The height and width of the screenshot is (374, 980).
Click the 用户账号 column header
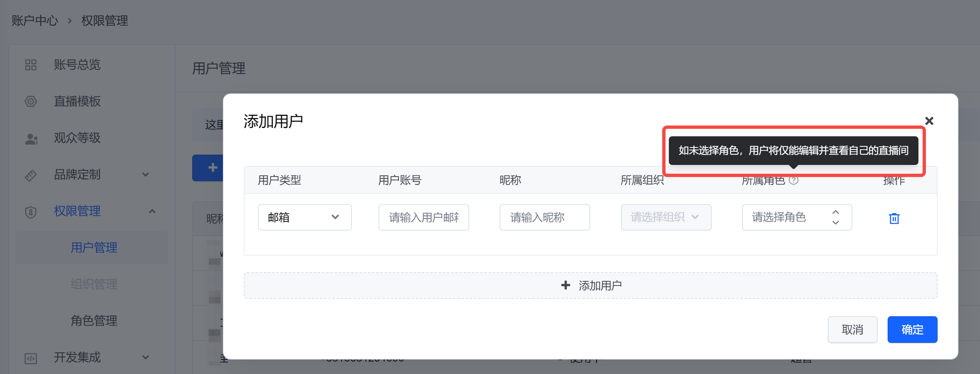(400, 180)
